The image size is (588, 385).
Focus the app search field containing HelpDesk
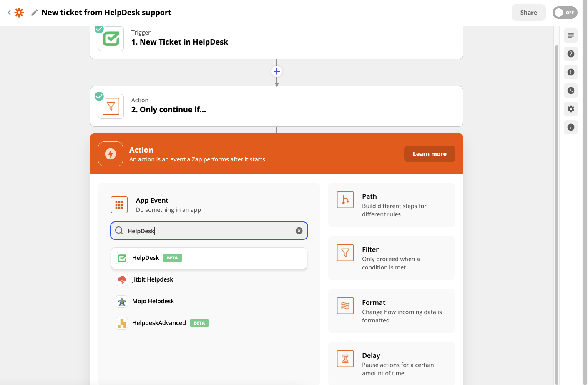pyautogui.click(x=209, y=231)
